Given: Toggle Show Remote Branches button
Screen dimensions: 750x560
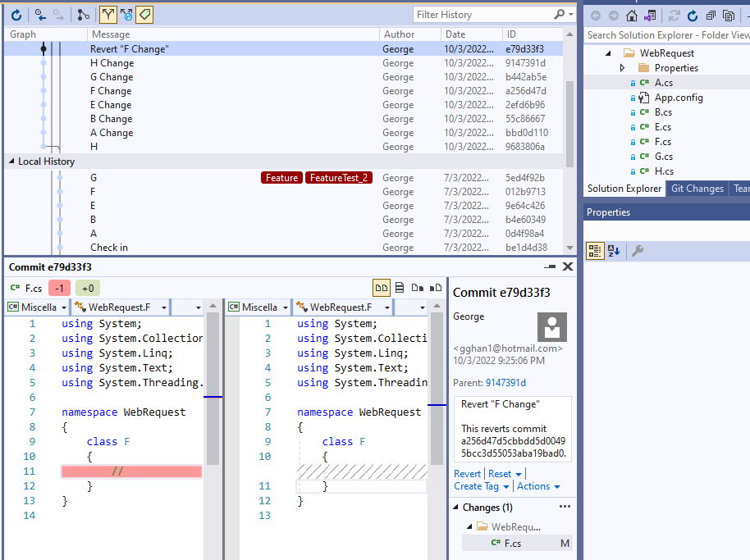Looking at the screenshot, I should (126, 15).
